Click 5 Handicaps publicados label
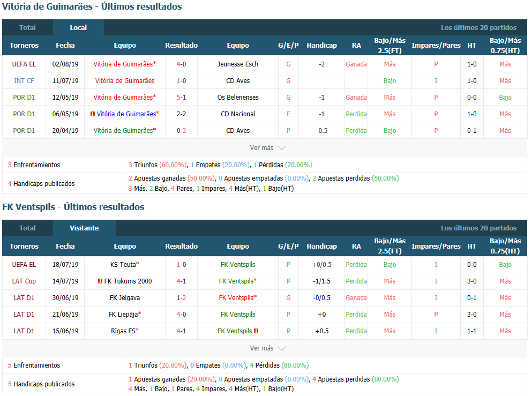This screenshot has width=532, height=396. (41, 384)
